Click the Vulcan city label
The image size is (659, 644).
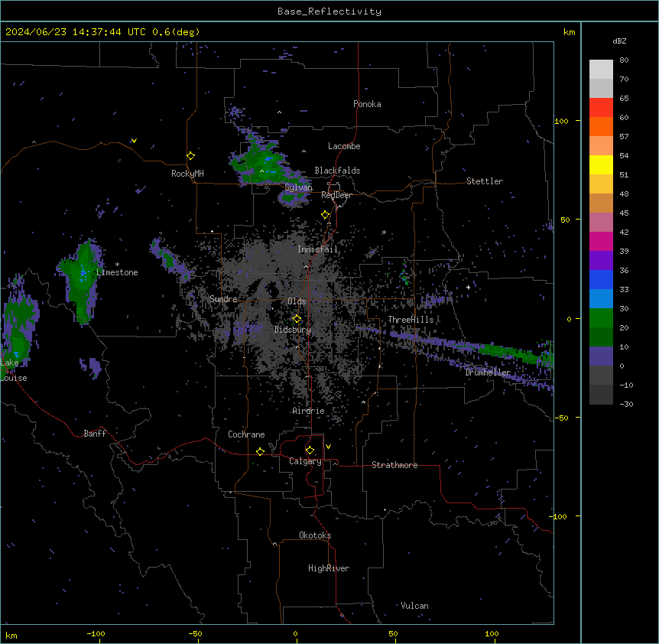414,606
